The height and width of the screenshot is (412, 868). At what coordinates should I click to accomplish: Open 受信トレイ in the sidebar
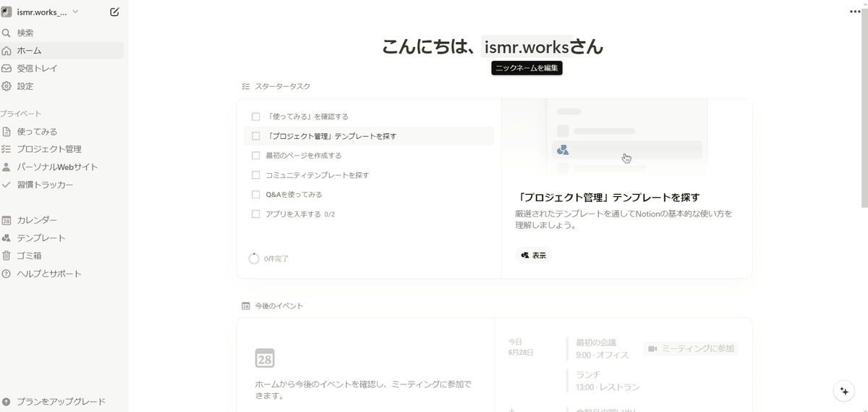tap(62, 69)
